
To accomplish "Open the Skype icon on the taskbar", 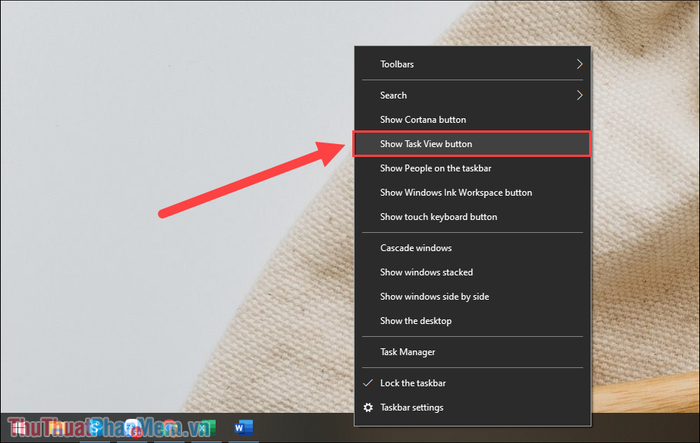I will tap(95, 428).
